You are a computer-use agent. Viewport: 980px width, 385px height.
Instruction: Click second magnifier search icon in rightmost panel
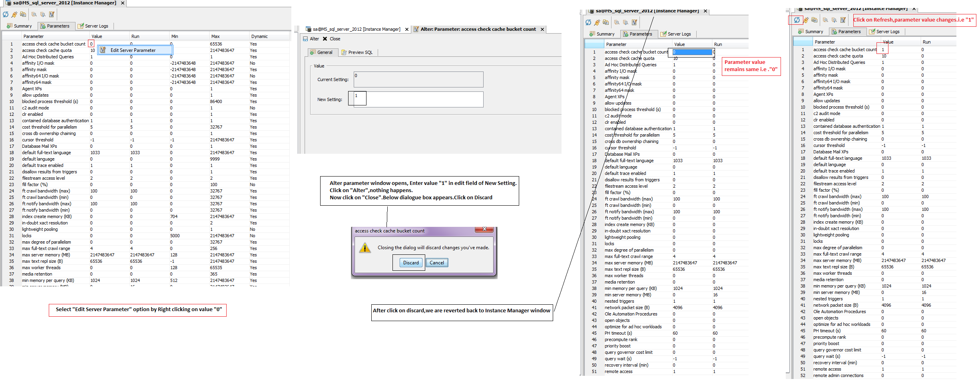click(834, 20)
